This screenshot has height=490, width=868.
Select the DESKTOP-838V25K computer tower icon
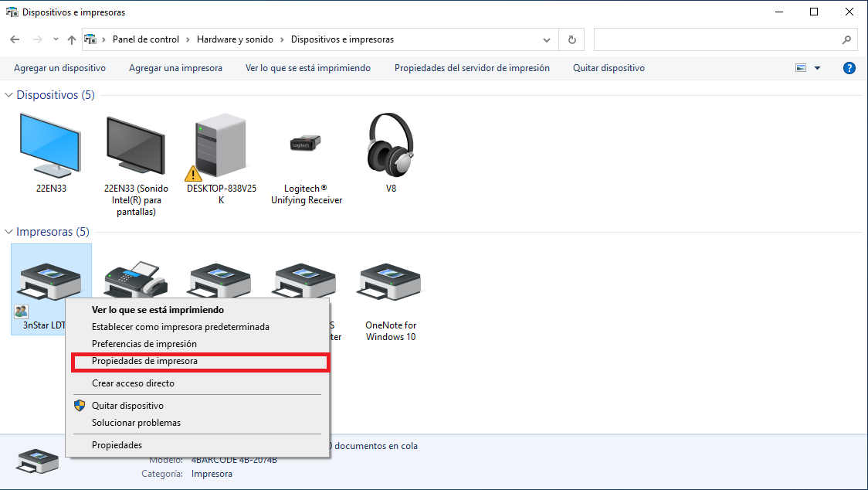pos(220,146)
